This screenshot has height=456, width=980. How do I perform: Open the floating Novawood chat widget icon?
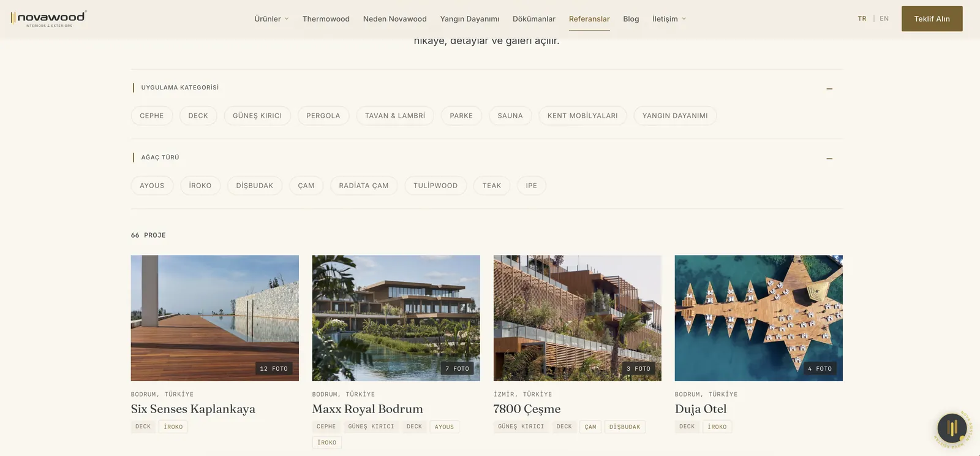952,428
